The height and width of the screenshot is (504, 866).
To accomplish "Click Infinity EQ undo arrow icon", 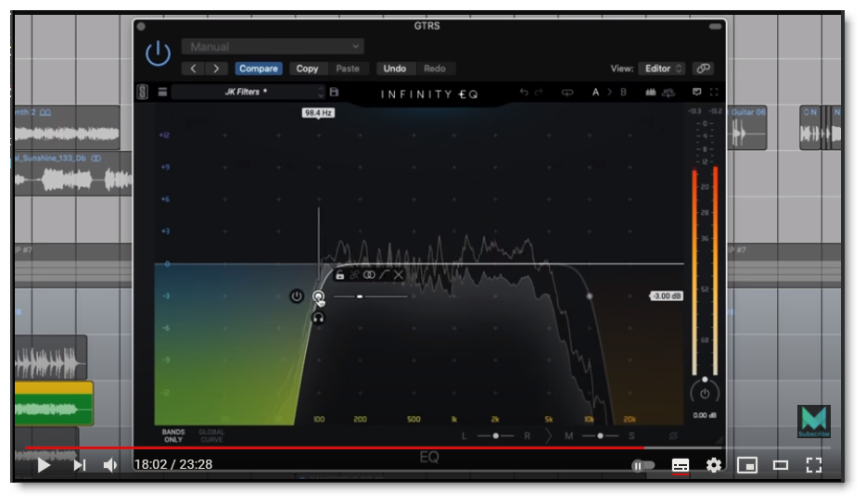I will click(x=524, y=93).
